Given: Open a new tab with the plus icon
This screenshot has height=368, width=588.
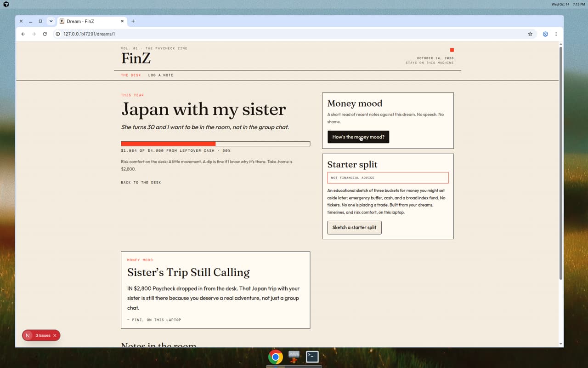Looking at the screenshot, I should point(133,21).
